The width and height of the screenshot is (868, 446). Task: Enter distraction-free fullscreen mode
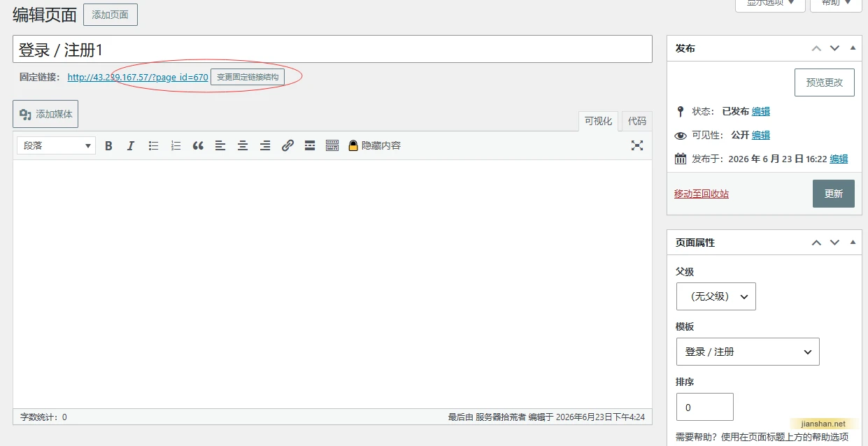click(637, 145)
